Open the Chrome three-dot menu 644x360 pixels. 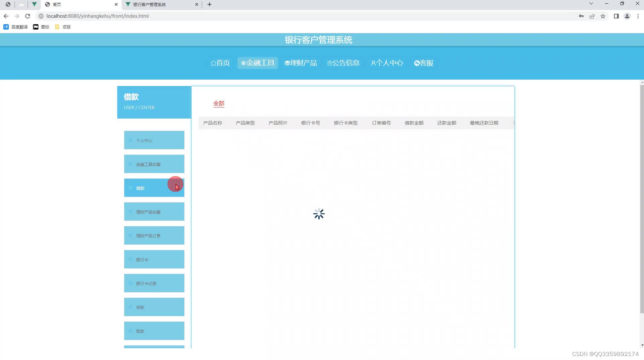[x=638, y=16]
